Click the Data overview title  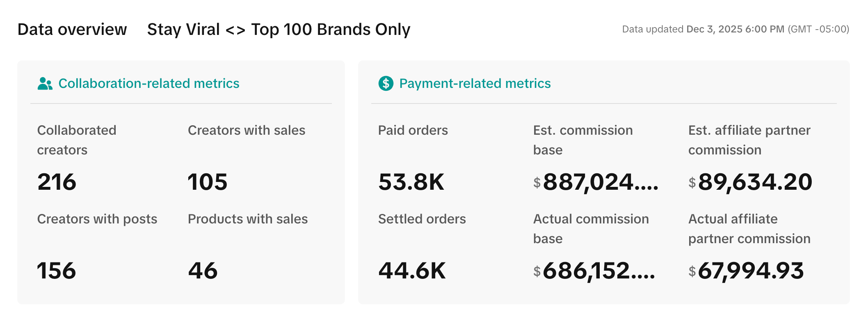coord(72,30)
